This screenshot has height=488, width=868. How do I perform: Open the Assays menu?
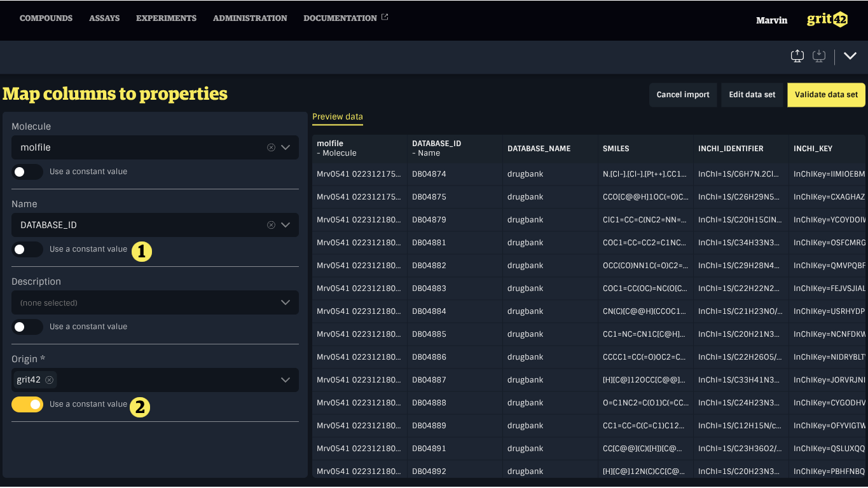[104, 18]
